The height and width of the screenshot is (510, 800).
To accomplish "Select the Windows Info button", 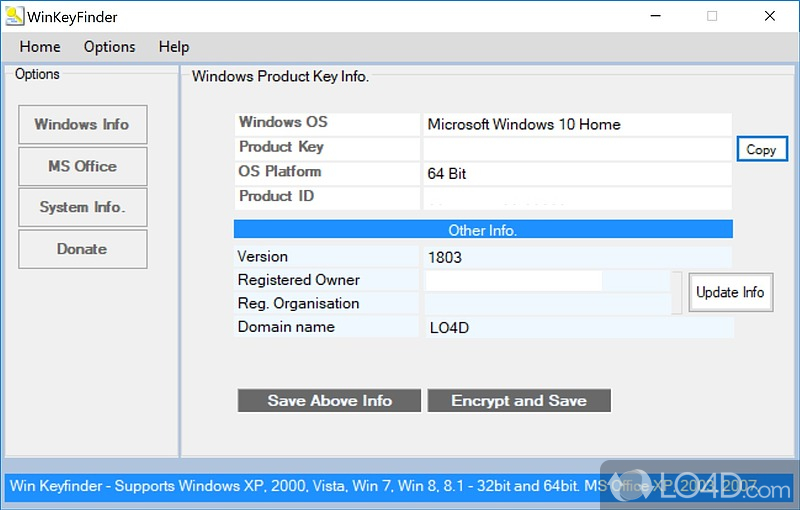I will tap(83, 124).
